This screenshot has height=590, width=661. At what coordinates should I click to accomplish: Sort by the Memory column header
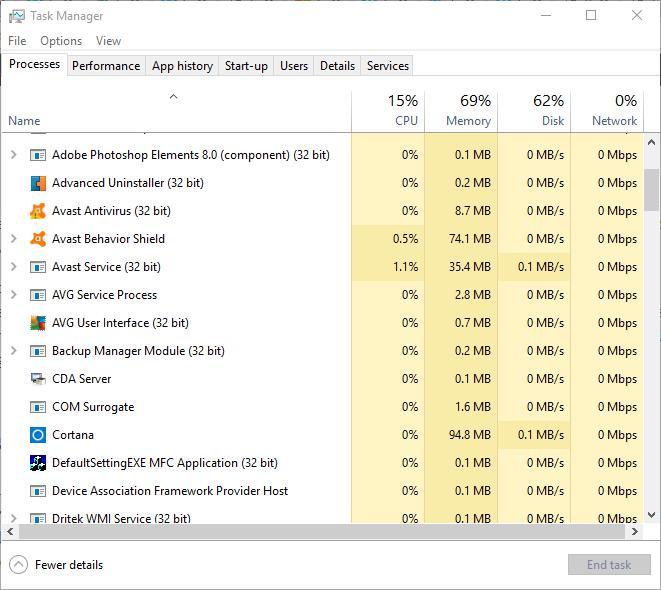tap(461, 111)
